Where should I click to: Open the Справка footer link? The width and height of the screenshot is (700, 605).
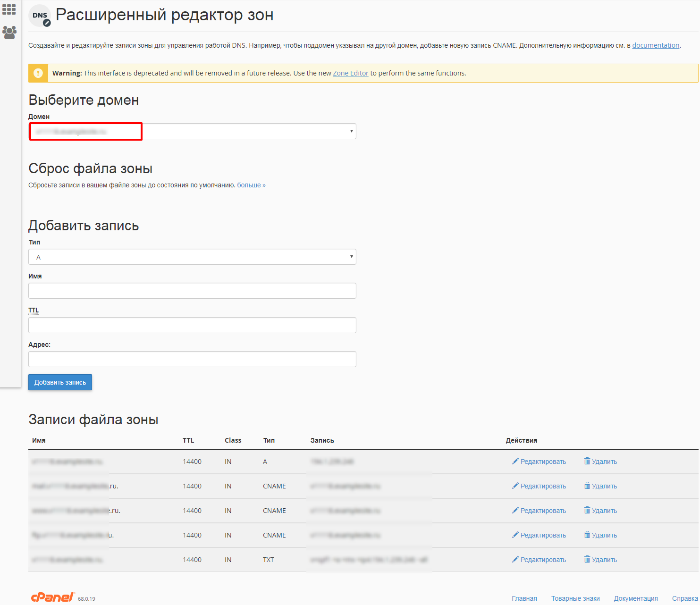685,598
